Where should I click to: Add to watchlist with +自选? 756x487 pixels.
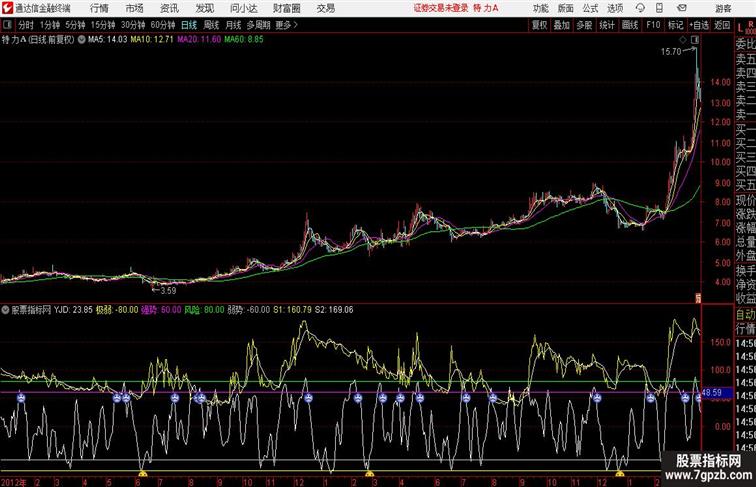699,25
